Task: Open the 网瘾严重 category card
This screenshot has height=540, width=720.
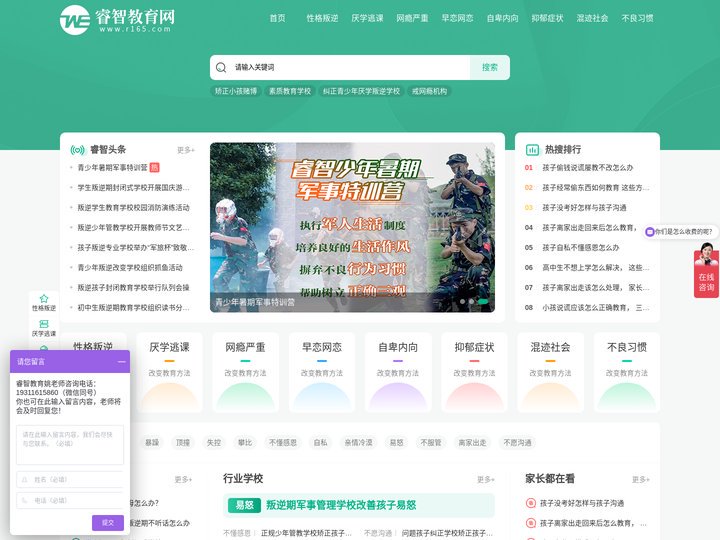Action: [x=246, y=372]
